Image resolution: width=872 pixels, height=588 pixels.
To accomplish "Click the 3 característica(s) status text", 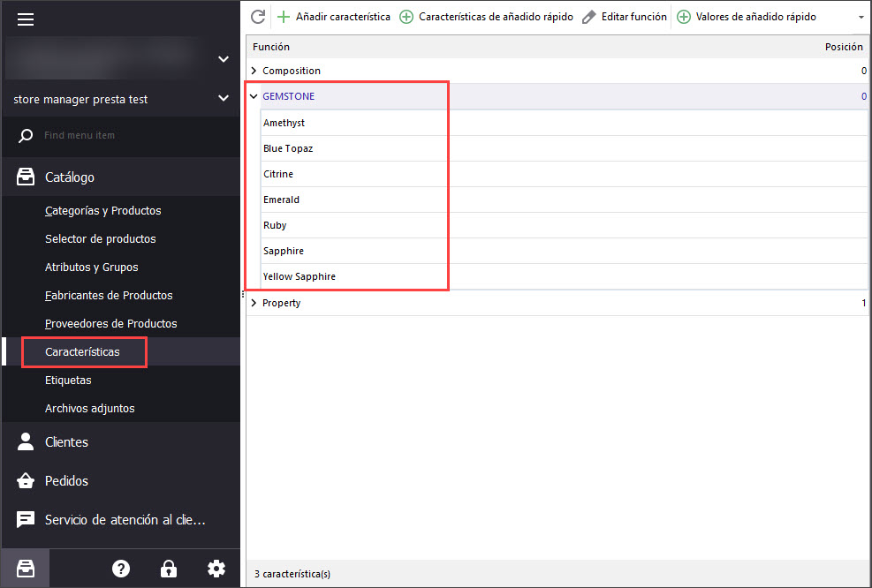I will (x=292, y=574).
